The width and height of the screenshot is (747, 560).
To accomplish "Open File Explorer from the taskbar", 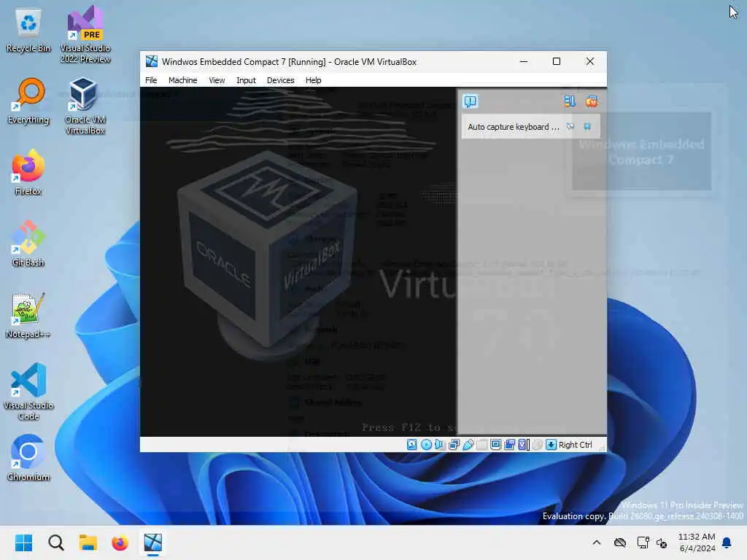I will 88,542.
